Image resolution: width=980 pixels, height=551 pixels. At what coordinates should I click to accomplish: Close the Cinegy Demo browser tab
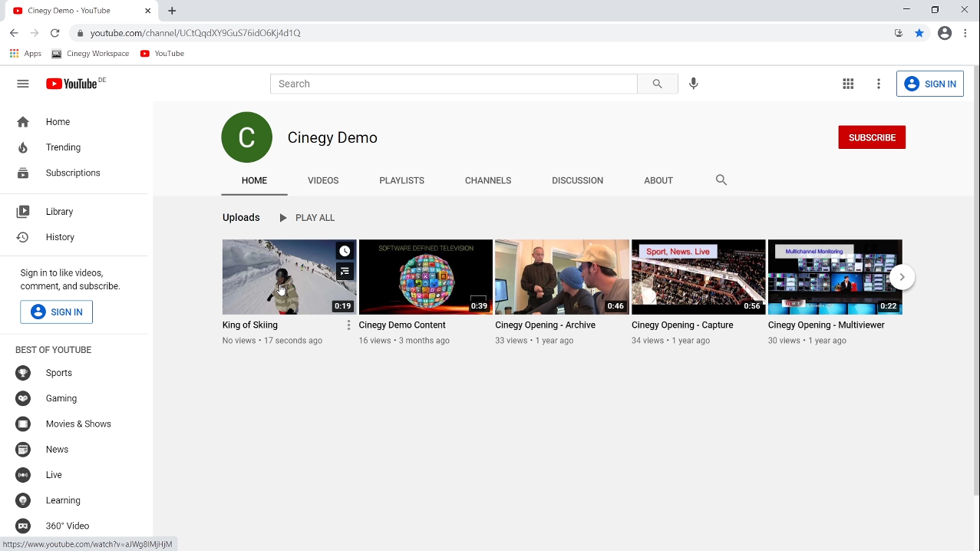[147, 11]
